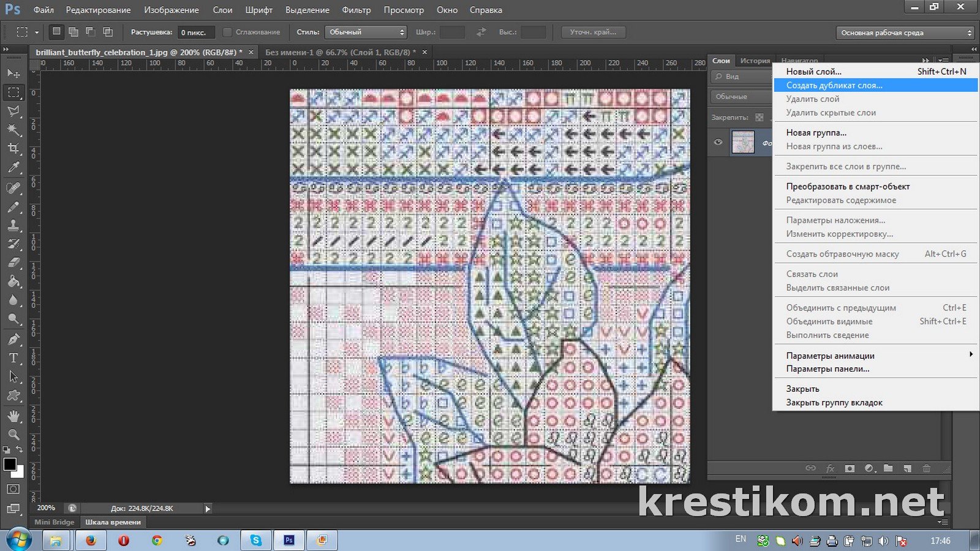The width and height of the screenshot is (980, 551).
Task: Toggle Quick Mask mode in toolbar
Action: (x=13, y=489)
